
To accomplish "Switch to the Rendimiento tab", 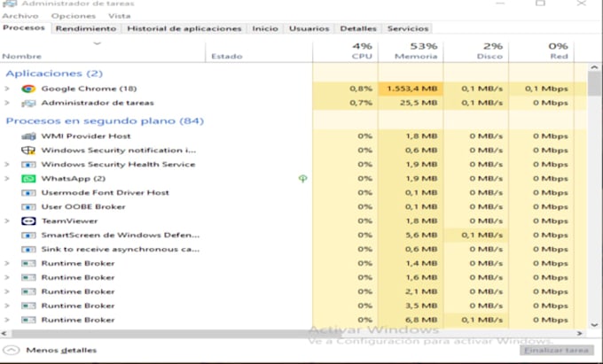I will [86, 29].
